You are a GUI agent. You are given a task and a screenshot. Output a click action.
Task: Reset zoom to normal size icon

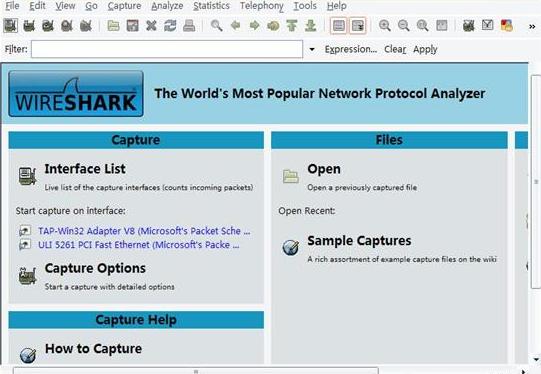(x=423, y=26)
